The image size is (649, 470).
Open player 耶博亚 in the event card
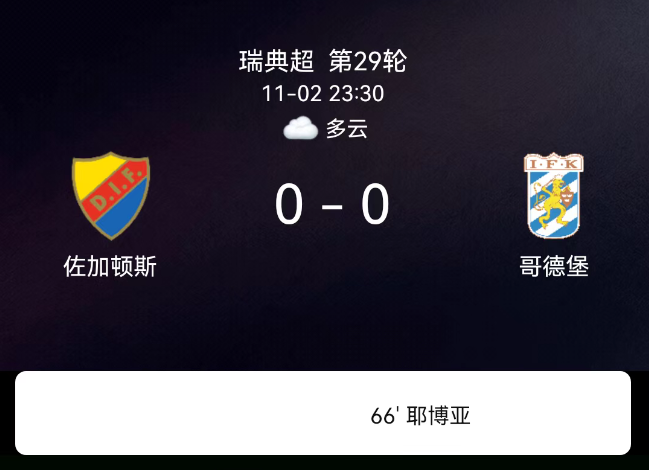pos(439,416)
